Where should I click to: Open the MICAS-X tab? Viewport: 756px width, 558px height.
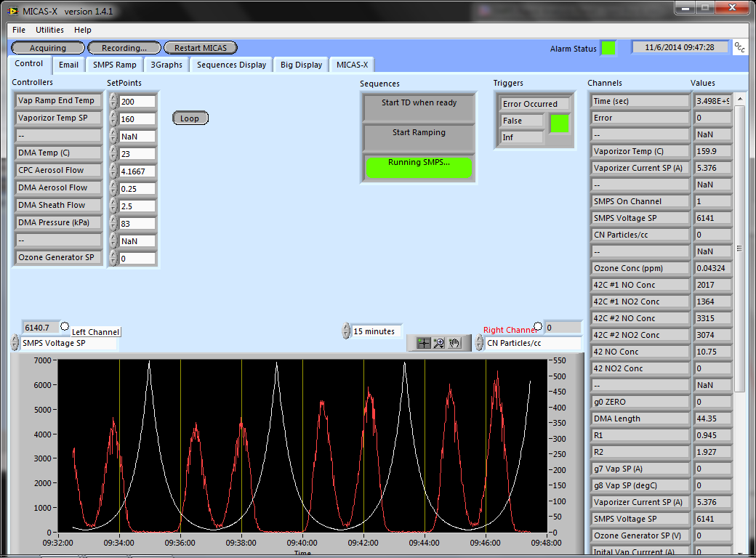click(x=352, y=65)
